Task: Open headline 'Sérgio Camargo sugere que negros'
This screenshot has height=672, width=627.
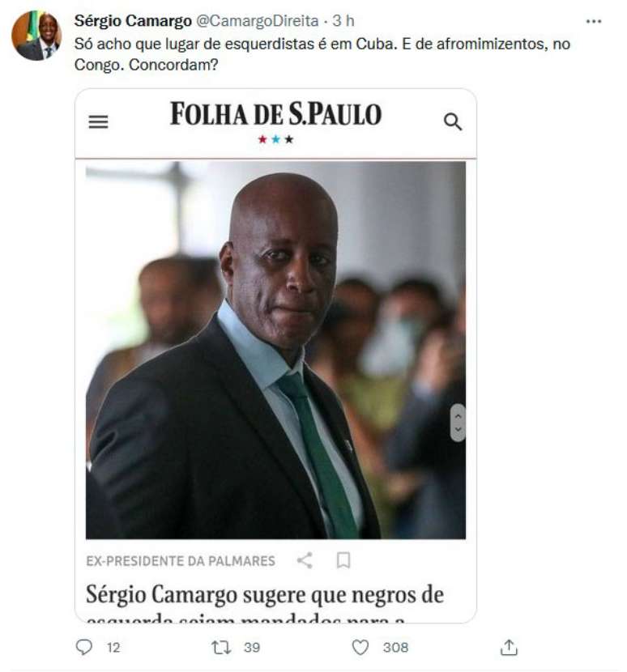Action: point(265,595)
